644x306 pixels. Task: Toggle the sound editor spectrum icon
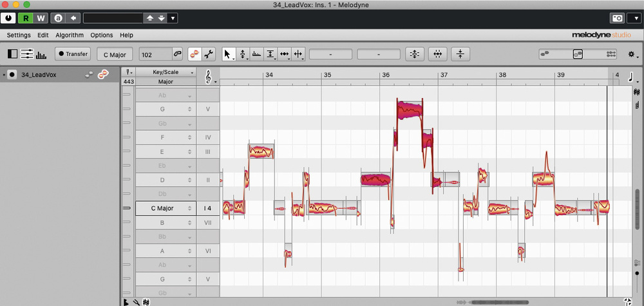tap(41, 54)
